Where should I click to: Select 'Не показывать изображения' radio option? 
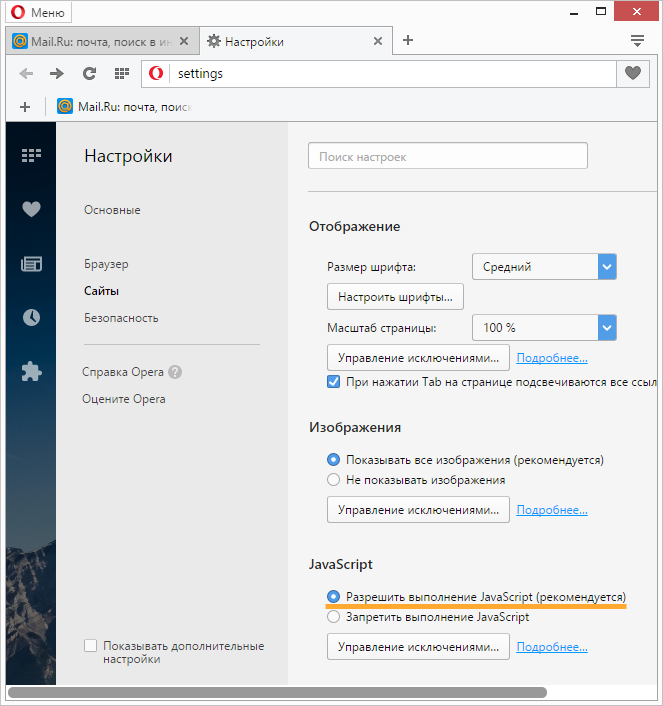tap(334, 480)
